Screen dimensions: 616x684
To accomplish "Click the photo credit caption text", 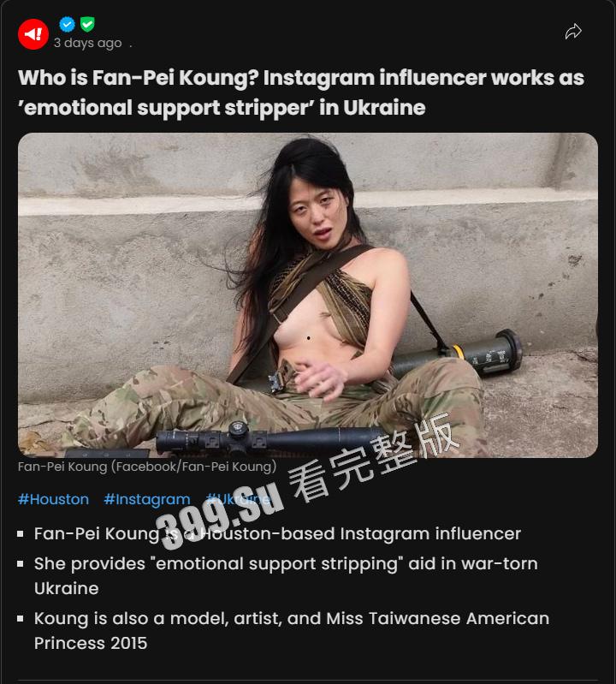I will point(147,467).
